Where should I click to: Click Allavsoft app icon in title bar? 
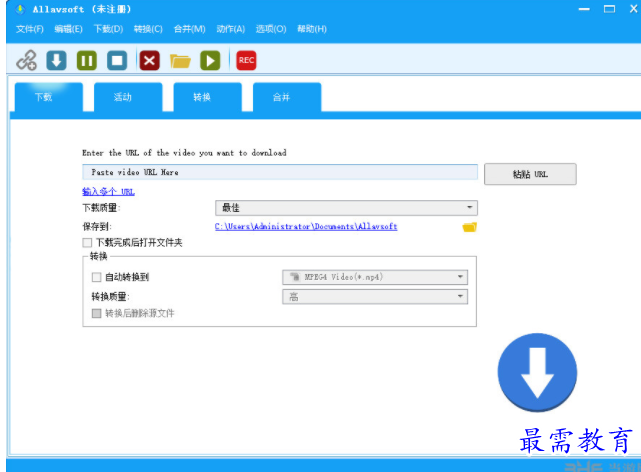(x=20, y=9)
